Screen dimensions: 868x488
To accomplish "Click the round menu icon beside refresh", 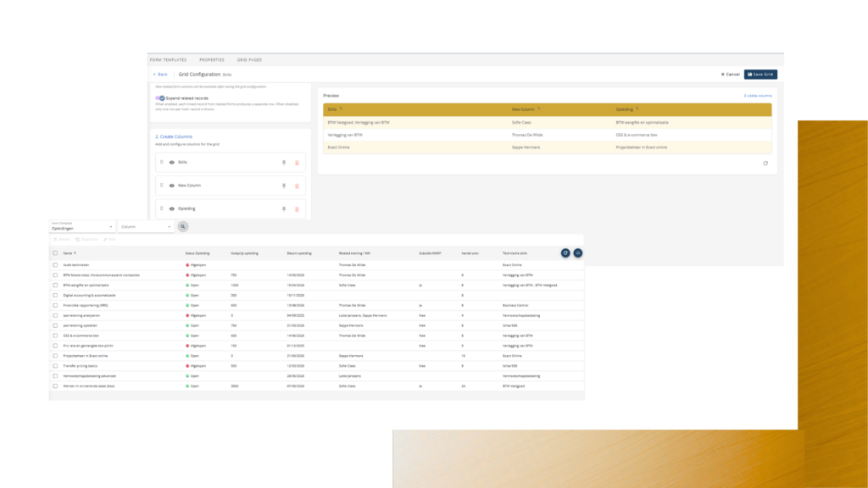I will click(578, 252).
